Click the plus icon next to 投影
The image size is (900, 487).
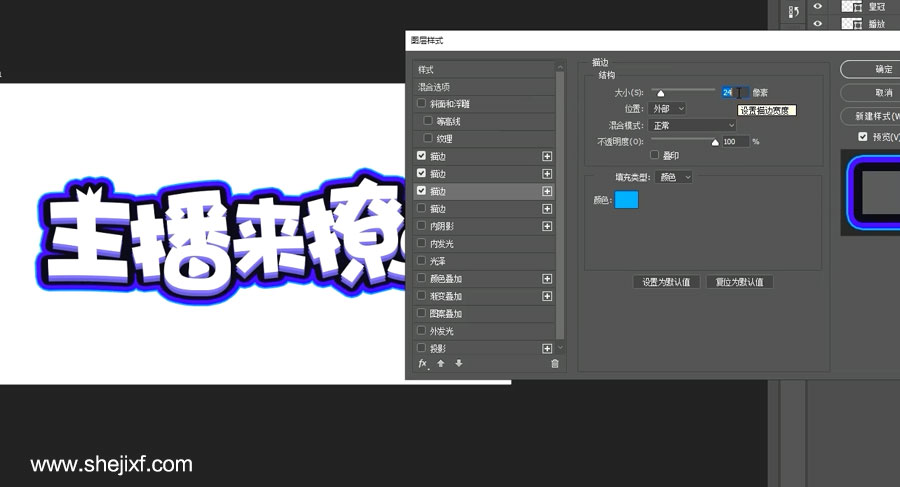click(547, 349)
